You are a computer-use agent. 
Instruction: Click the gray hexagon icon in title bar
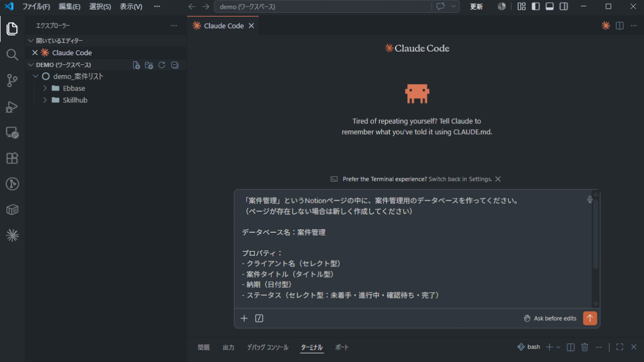(x=502, y=6)
